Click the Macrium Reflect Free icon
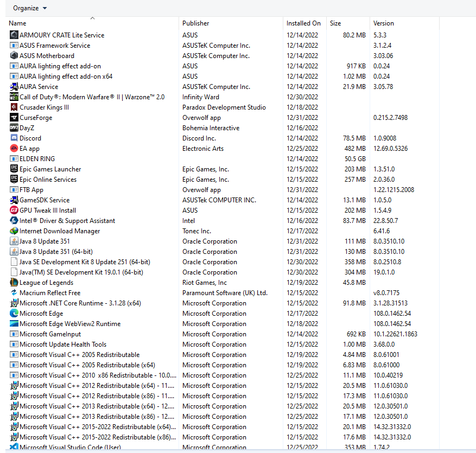 14,293
